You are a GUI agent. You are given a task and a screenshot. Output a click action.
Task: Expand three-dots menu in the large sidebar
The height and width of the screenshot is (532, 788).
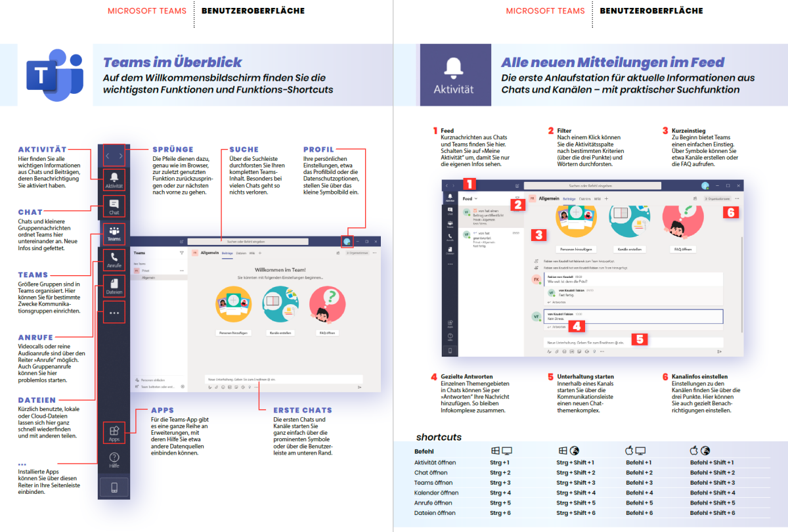point(114,313)
